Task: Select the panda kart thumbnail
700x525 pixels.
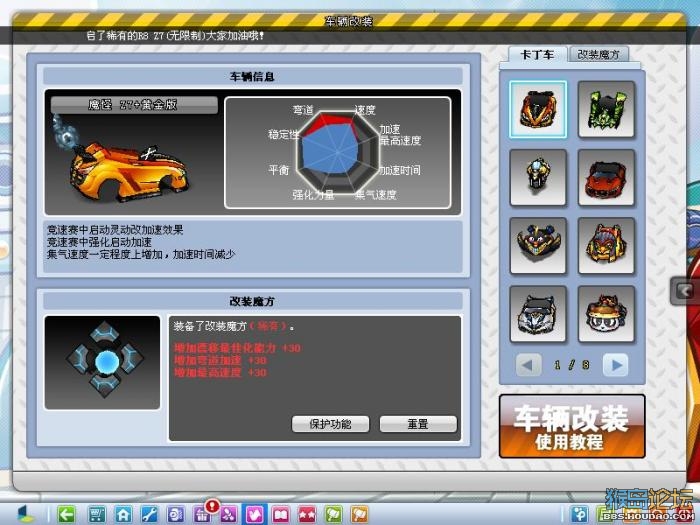Action: coord(606,314)
